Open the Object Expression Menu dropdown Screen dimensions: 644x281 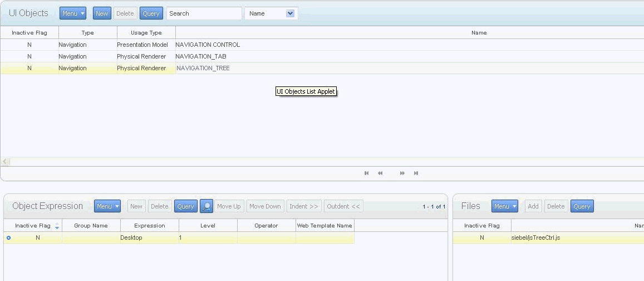pos(107,206)
